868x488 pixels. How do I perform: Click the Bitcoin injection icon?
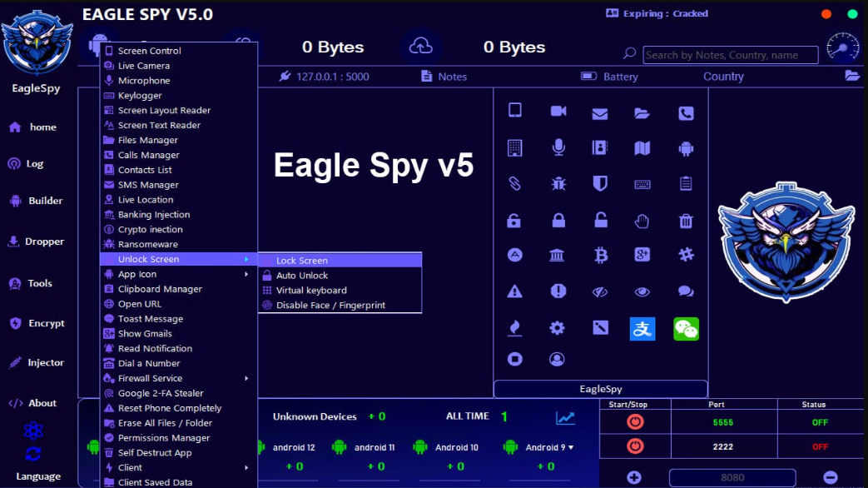pos(599,256)
